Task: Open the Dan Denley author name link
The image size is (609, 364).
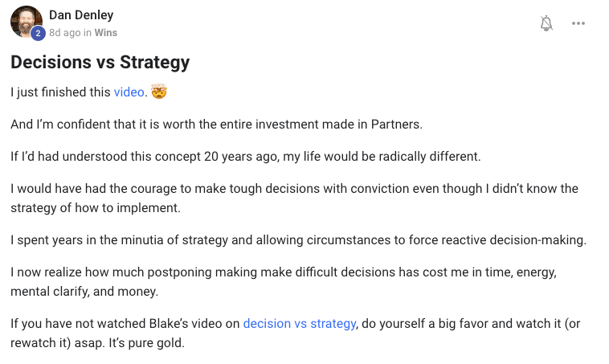Action: (x=81, y=14)
